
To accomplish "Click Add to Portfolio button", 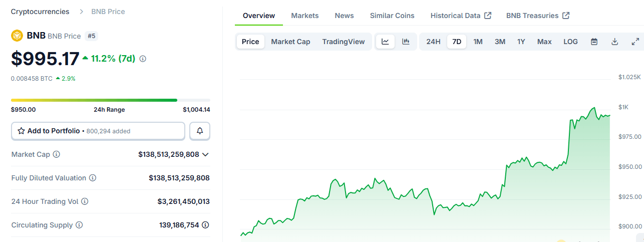I will pyautogui.click(x=98, y=131).
